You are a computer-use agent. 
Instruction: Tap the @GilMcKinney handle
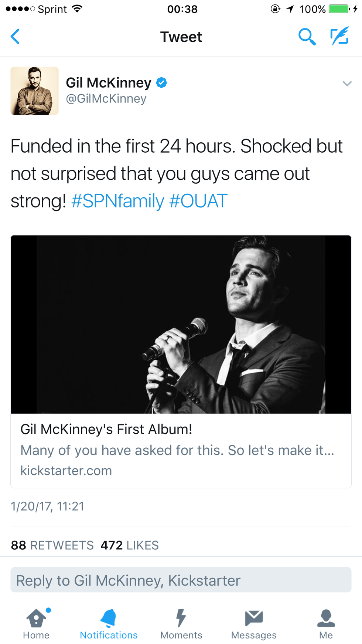(106, 99)
